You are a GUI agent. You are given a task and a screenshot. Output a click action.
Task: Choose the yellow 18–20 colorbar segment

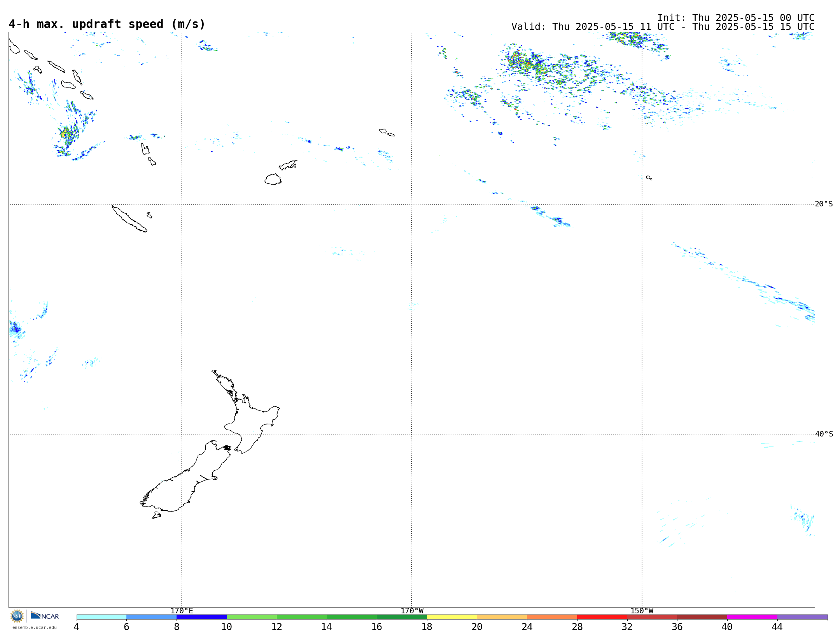click(452, 617)
